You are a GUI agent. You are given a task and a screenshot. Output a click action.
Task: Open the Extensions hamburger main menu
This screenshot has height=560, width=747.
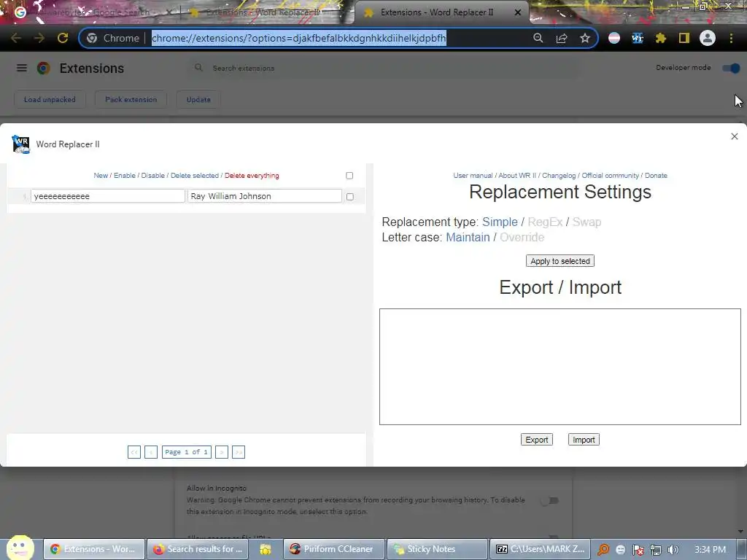click(x=21, y=68)
